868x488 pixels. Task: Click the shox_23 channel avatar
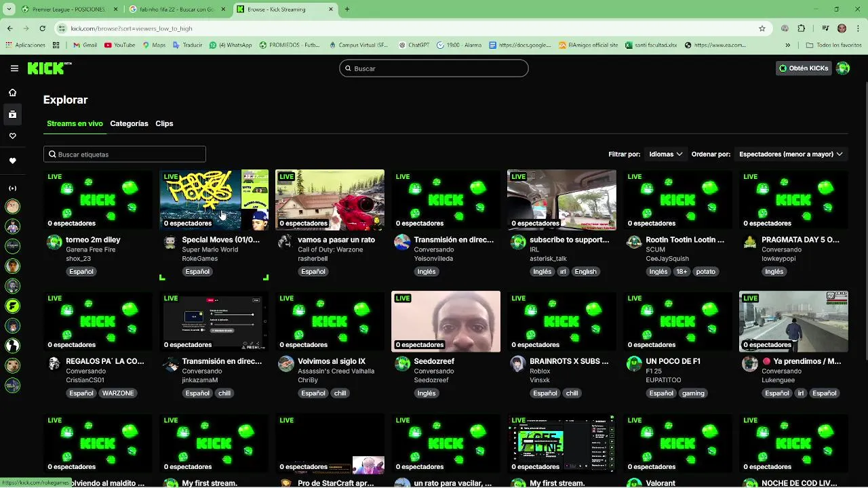(54, 242)
